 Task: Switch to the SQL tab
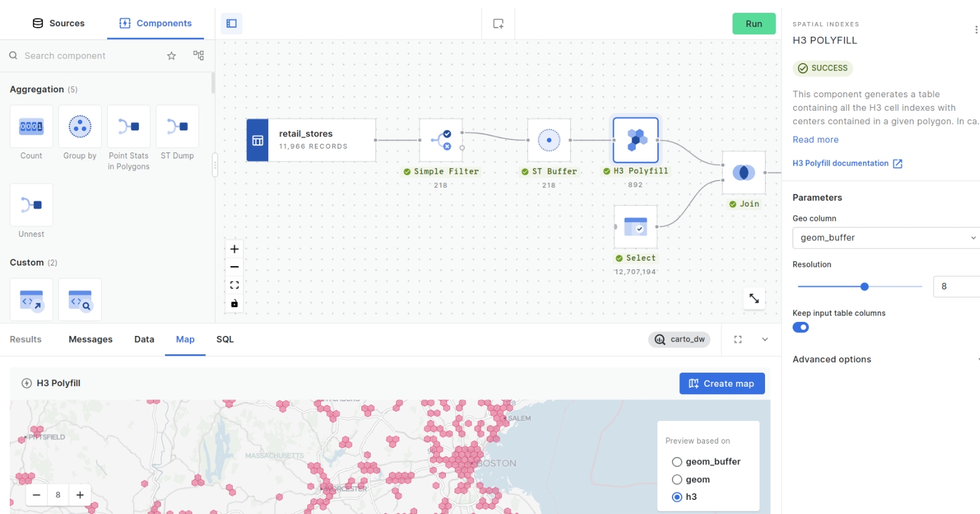pyautogui.click(x=225, y=340)
